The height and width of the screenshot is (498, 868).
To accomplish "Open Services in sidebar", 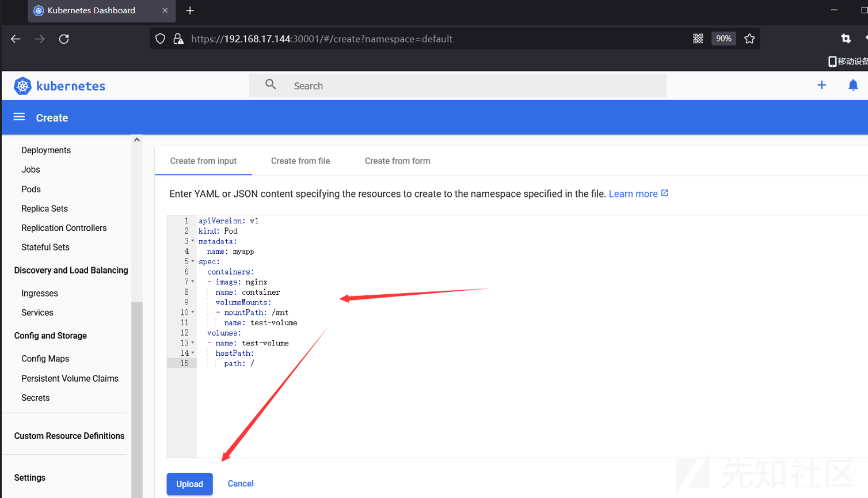I will [x=37, y=313].
